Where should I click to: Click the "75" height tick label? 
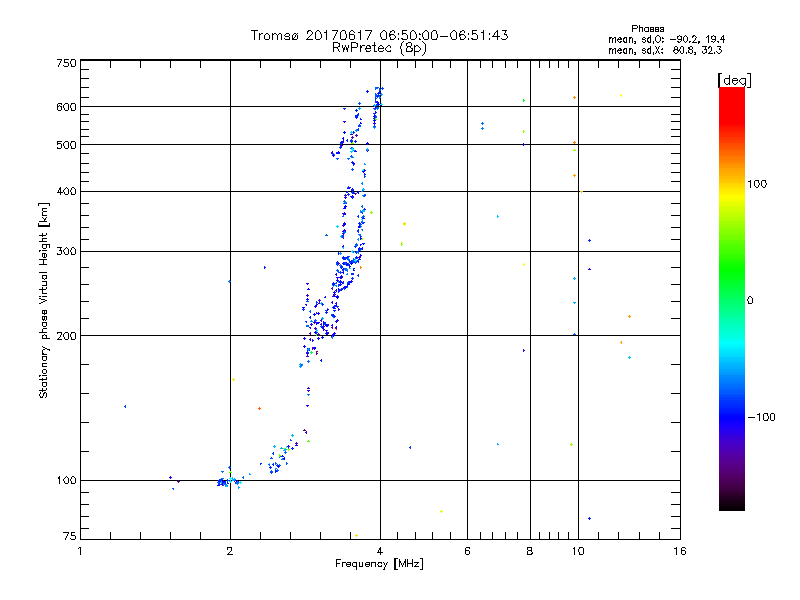[x=70, y=536]
